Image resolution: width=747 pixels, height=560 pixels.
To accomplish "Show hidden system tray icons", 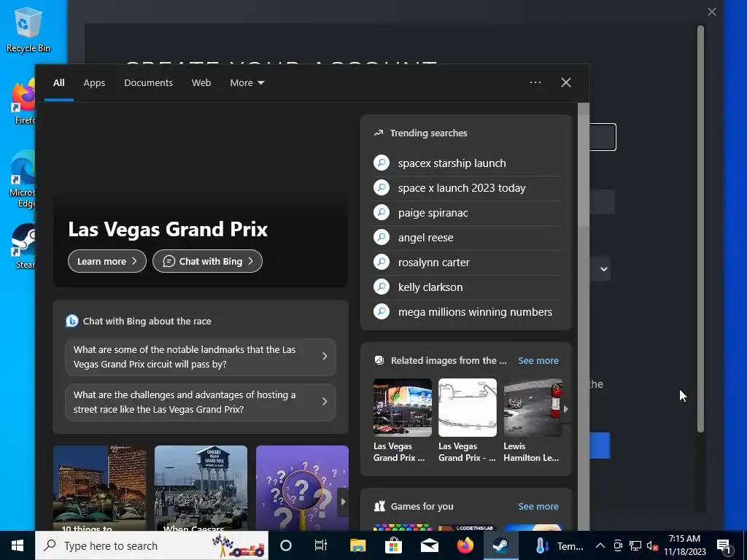I will click(600, 545).
